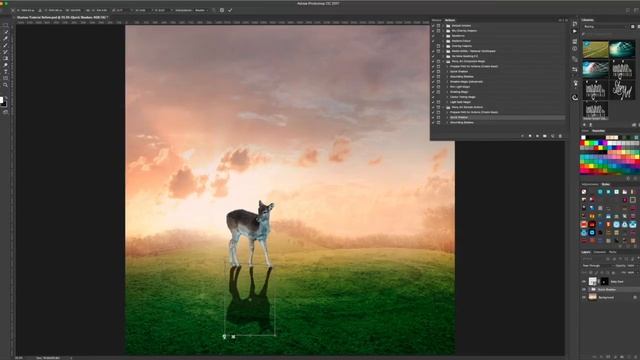Select the Background layer name

[x=606, y=298]
